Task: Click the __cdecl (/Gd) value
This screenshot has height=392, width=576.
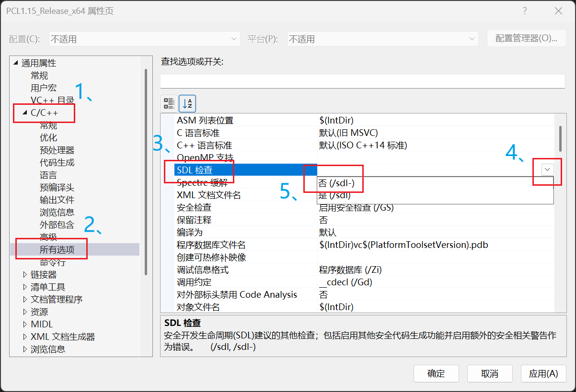Action: [x=346, y=282]
